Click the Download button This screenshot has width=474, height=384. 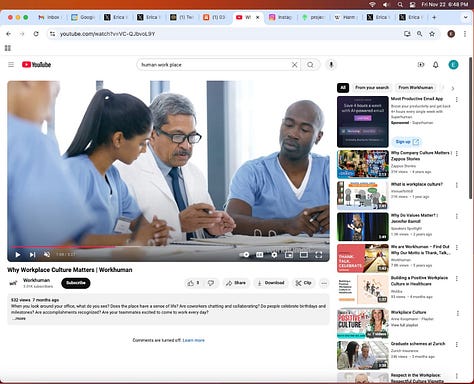pyautogui.click(x=271, y=283)
